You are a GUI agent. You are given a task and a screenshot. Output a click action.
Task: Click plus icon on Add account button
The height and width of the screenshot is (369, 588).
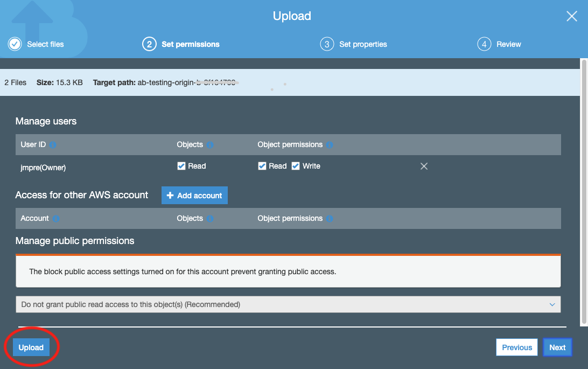point(170,196)
